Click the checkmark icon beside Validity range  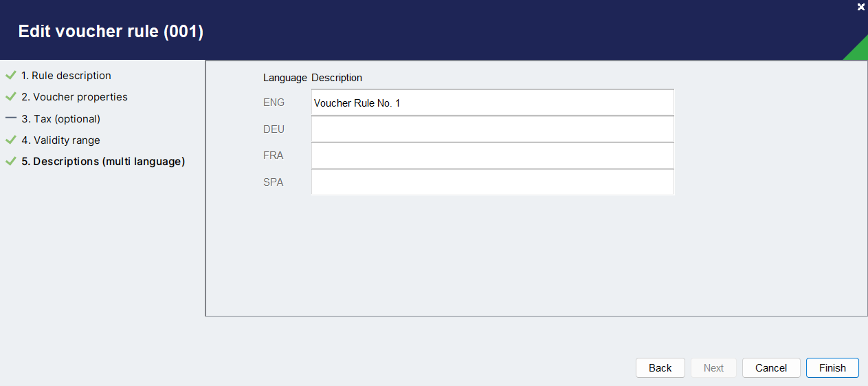pos(10,140)
